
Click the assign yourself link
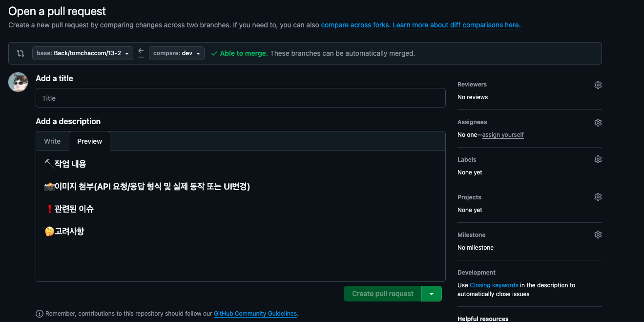tap(503, 135)
